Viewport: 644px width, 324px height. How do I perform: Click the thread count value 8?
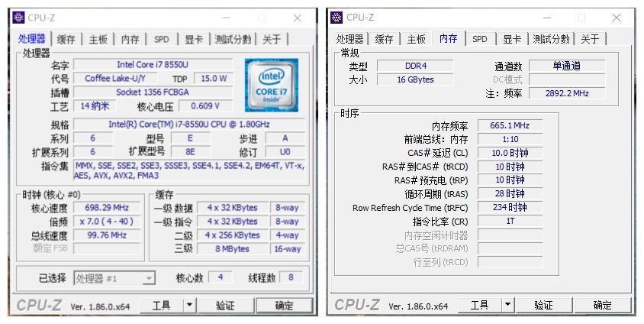point(291,277)
